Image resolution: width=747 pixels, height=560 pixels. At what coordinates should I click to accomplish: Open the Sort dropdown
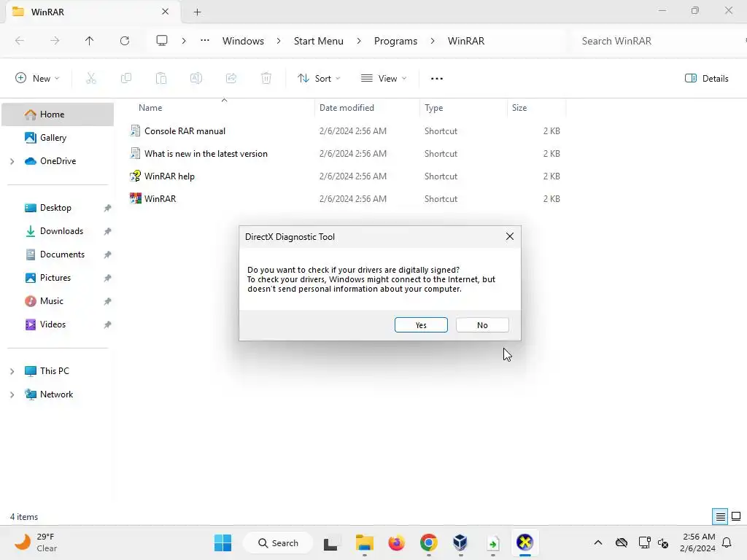coord(319,79)
